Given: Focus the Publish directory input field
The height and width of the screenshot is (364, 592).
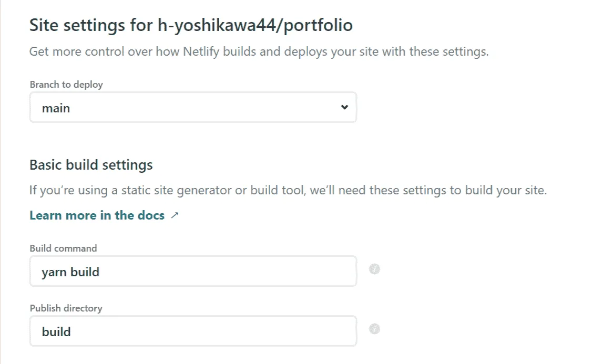Looking at the screenshot, I should coord(210,331).
